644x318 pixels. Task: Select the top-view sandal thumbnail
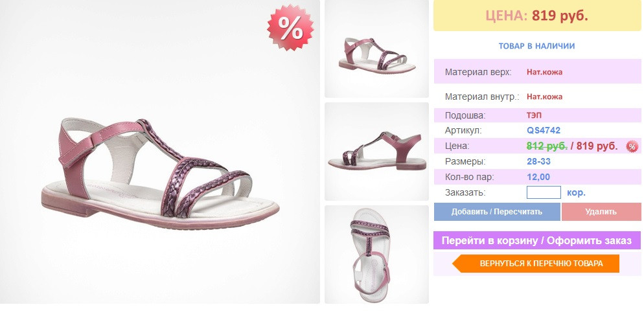coord(376,255)
